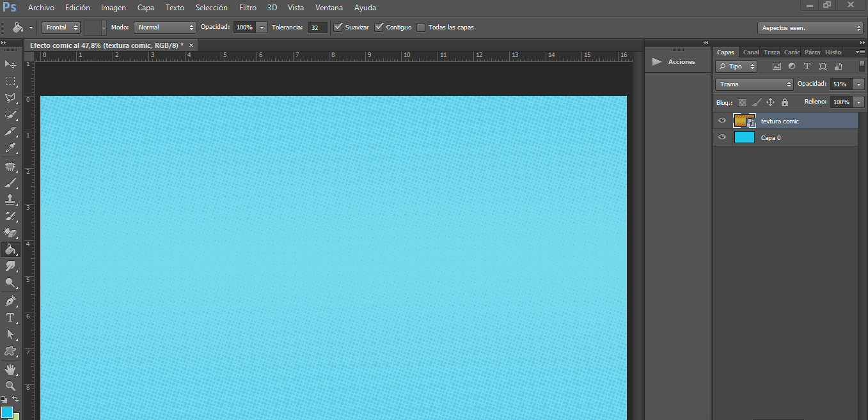The width and height of the screenshot is (868, 420).
Task: Toggle the layer filtering switch
Action: tap(862, 66)
